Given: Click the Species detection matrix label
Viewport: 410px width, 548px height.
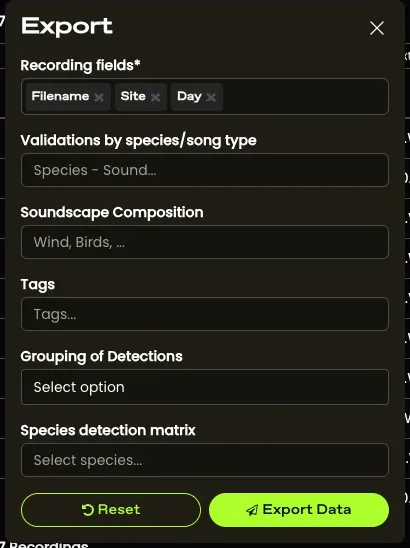Looking at the screenshot, I should click(x=108, y=430).
